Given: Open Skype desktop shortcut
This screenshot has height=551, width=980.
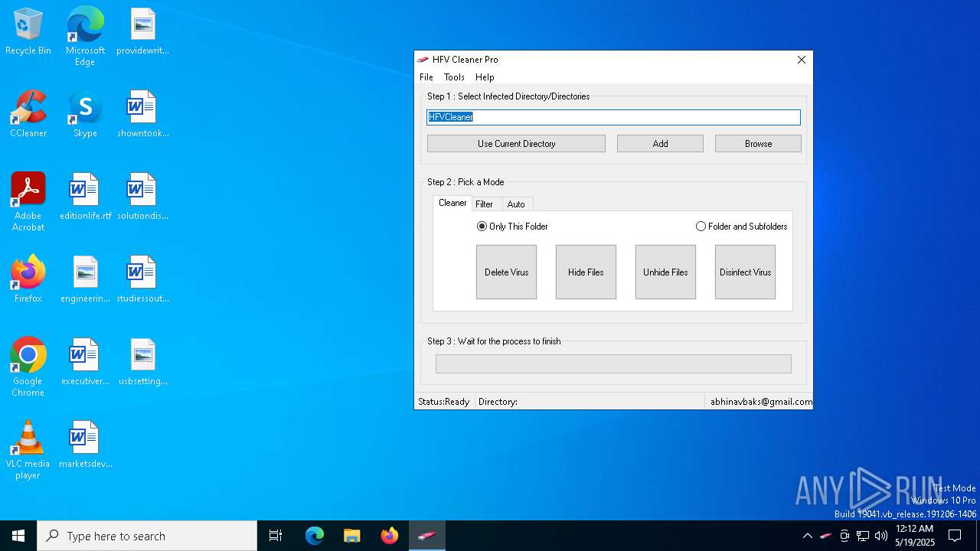Looking at the screenshot, I should click(85, 114).
